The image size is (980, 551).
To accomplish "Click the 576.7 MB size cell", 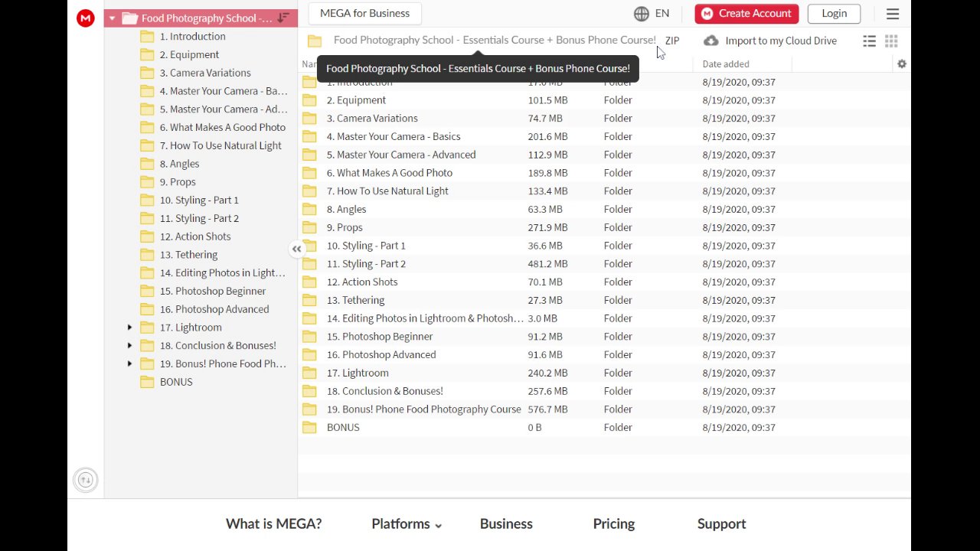I will click(547, 409).
